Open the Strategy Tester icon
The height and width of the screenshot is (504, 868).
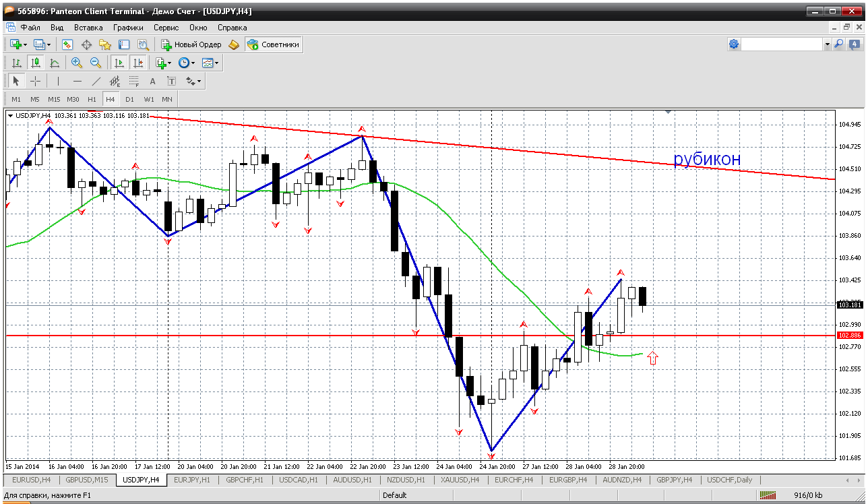click(143, 44)
